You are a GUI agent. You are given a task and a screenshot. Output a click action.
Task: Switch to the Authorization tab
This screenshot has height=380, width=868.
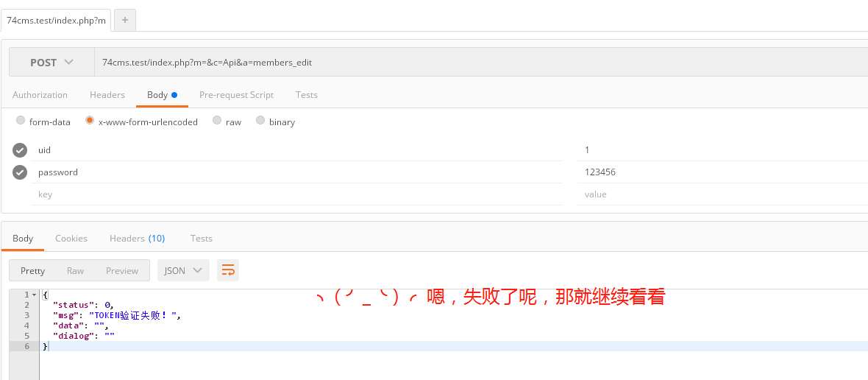40,95
